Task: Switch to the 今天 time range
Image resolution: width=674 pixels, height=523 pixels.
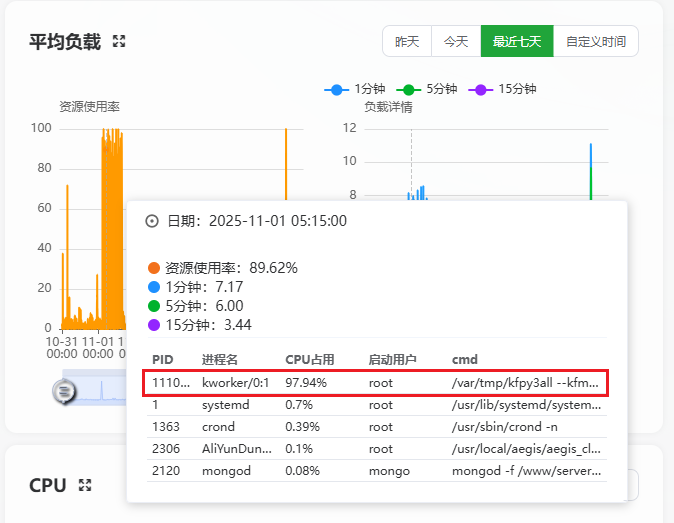Action: click(x=456, y=41)
